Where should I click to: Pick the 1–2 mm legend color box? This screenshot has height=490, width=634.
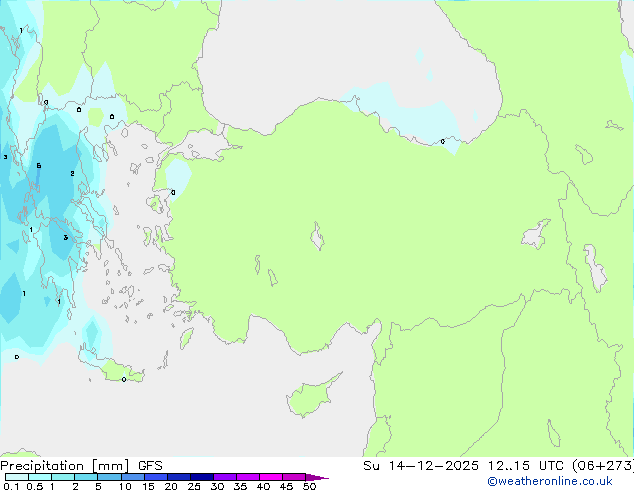coord(63,477)
